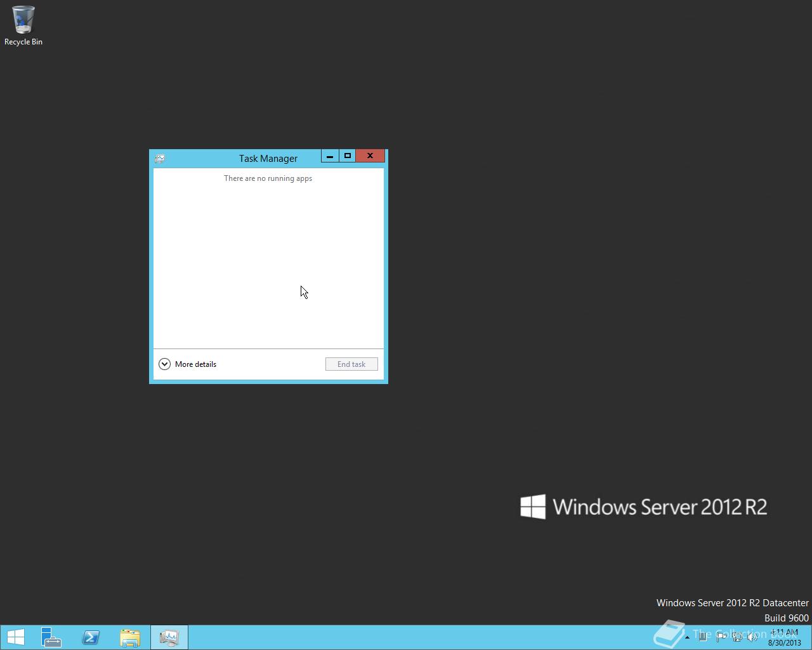Open File Explorer from the taskbar
This screenshot has height=650, width=812.
tap(130, 637)
